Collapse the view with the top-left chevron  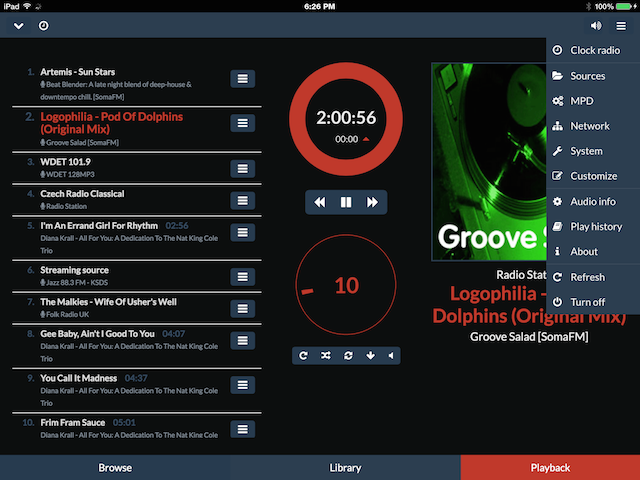pyautogui.click(x=18, y=26)
